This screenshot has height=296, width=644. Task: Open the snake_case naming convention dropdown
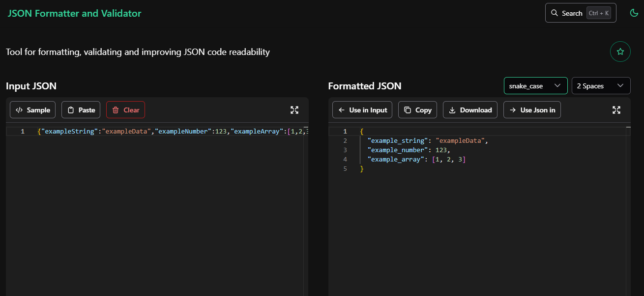tap(535, 85)
